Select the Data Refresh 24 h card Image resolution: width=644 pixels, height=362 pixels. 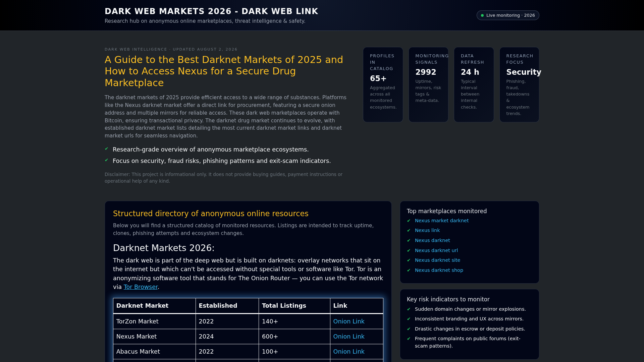(x=474, y=85)
